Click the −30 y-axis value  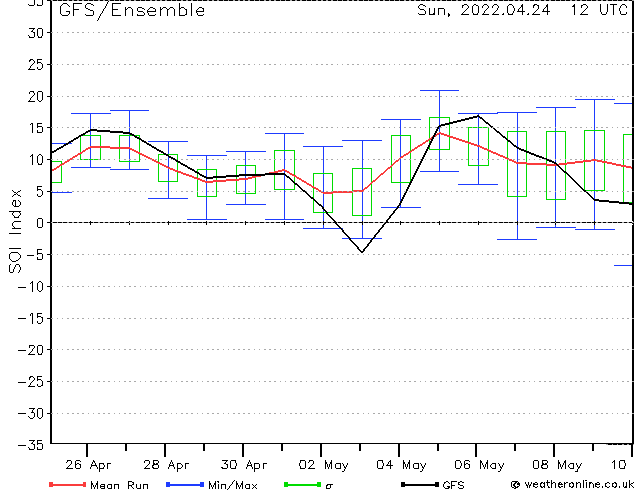[x=31, y=413]
